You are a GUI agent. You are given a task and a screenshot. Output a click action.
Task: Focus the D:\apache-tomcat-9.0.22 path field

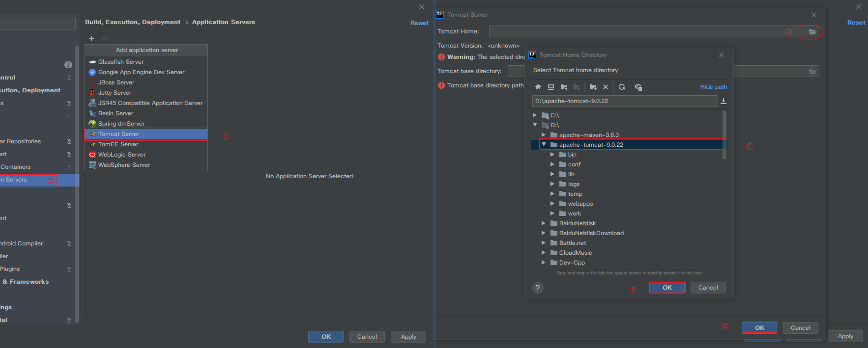point(625,101)
